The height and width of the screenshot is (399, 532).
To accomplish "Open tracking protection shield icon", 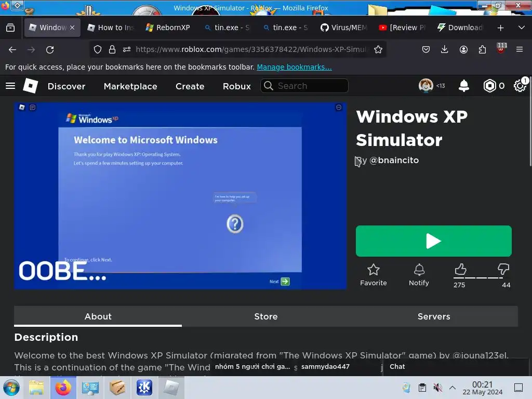I will point(98,49).
